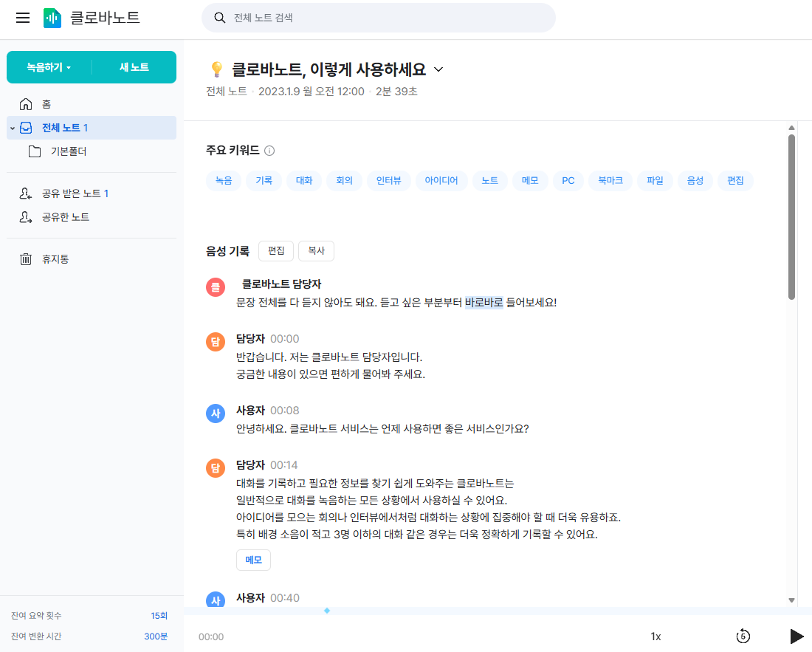Jump to timestamp 00:40
Viewport: 812px width, 652px height.
pos(285,598)
